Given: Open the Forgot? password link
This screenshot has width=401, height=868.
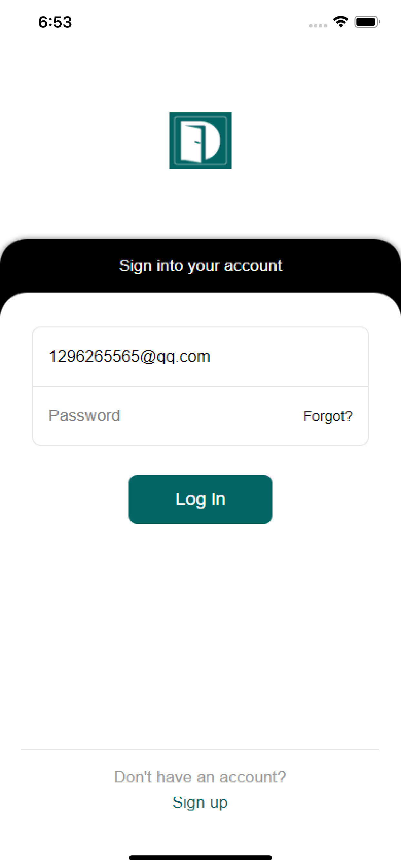Looking at the screenshot, I should tap(327, 417).
